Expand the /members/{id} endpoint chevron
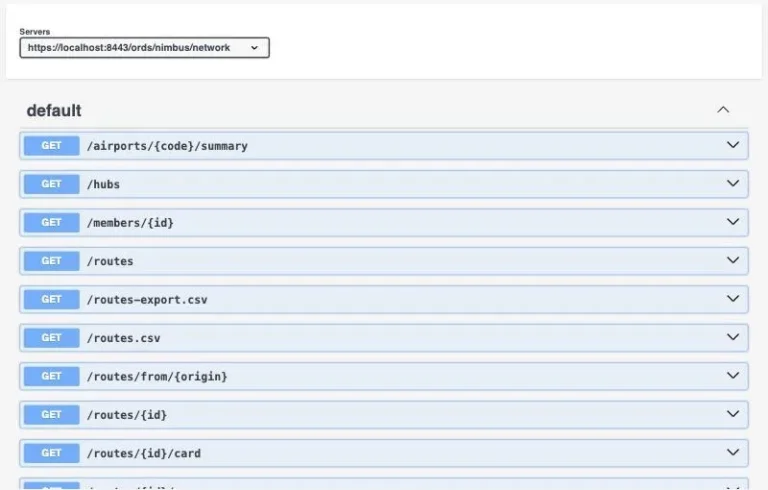 [x=733, y=222]
